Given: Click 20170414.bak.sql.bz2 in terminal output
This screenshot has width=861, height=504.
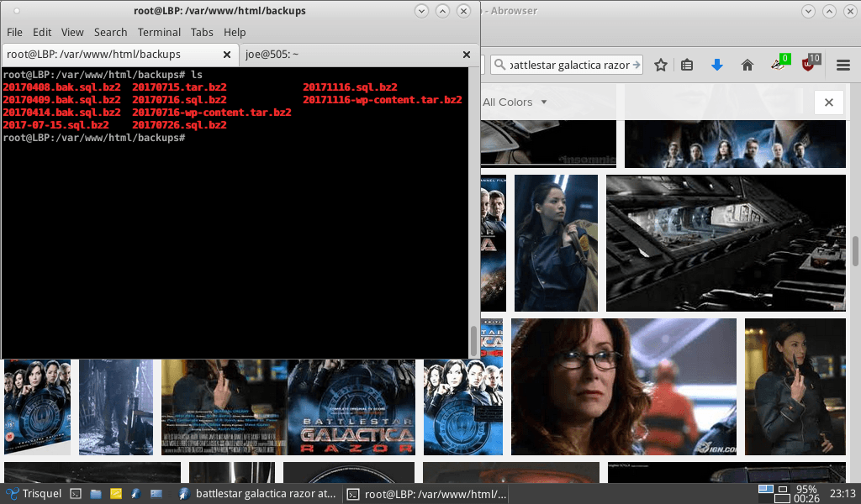Looking at the screenshot, I should click(61, 113).
